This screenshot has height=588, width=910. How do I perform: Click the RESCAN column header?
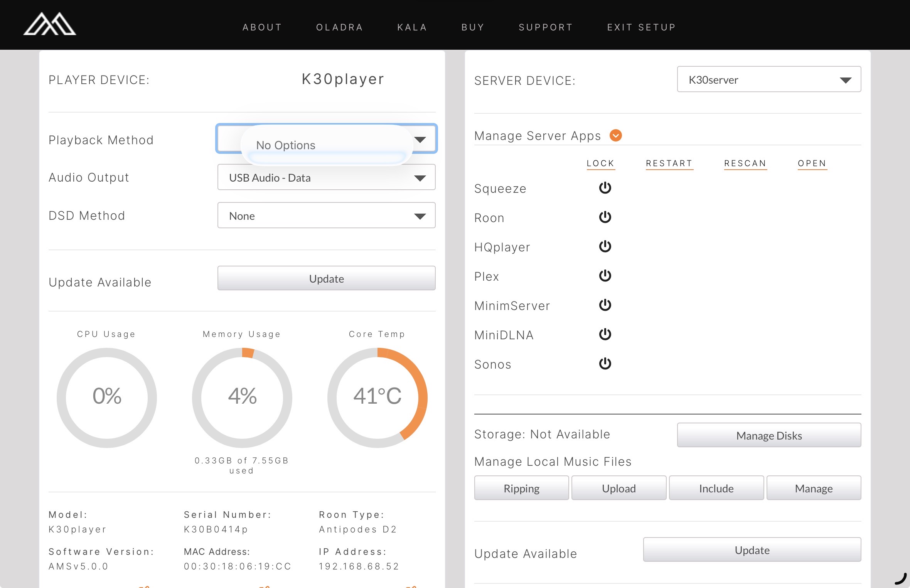click(x=745, y=163)
